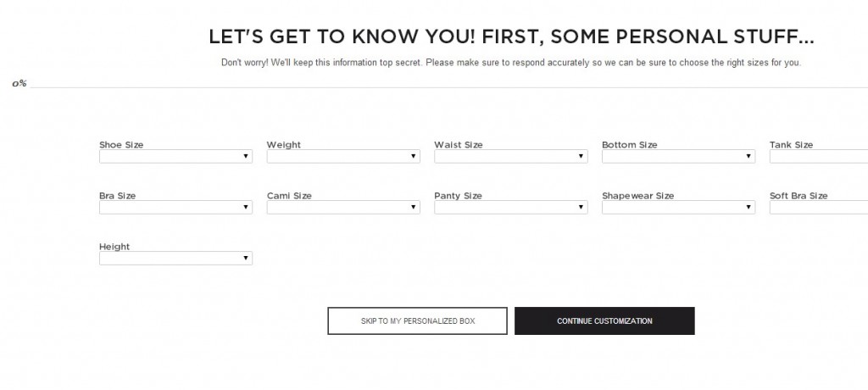Click the Weight dropdown arrow

tap(414, 157)
